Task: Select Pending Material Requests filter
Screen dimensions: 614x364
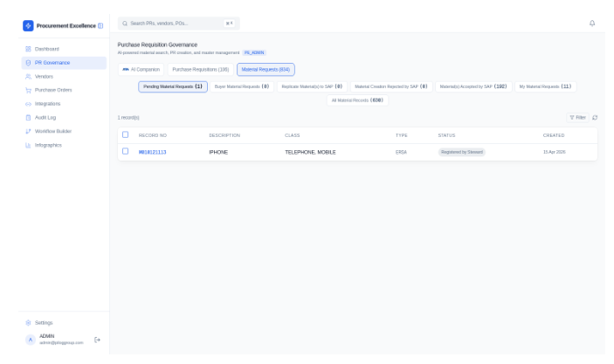Action: (173, 86)
